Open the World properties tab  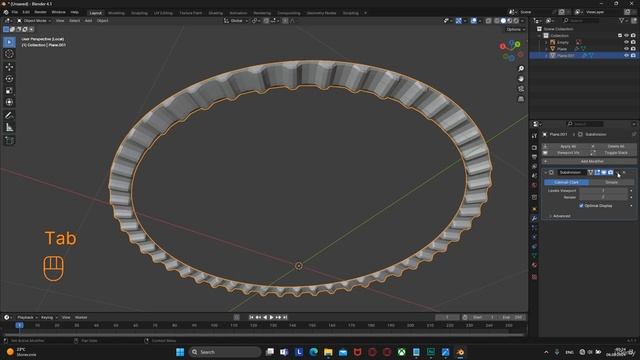534,185
